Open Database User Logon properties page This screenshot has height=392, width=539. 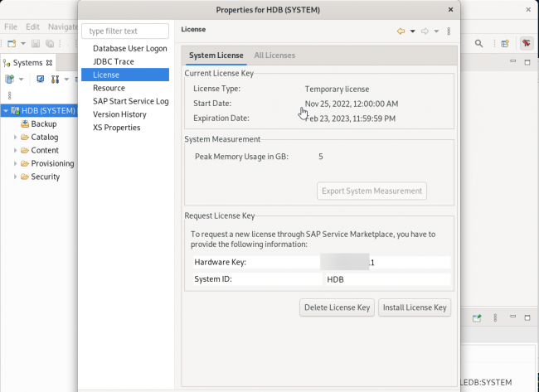tap(130, 48)
